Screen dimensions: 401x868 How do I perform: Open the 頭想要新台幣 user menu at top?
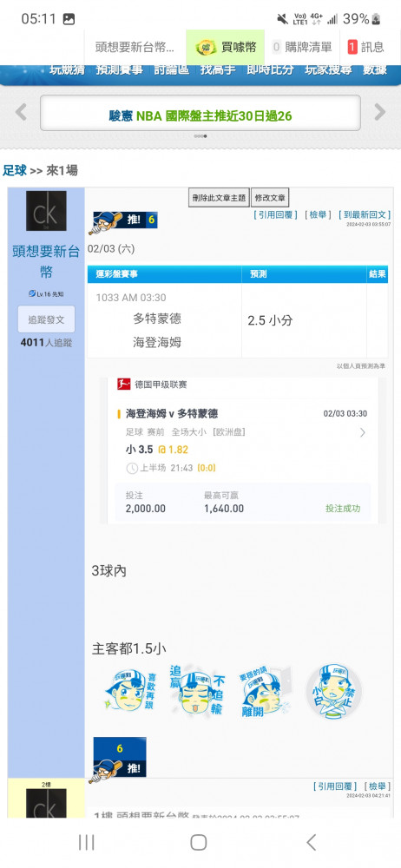tap(135, 47)
